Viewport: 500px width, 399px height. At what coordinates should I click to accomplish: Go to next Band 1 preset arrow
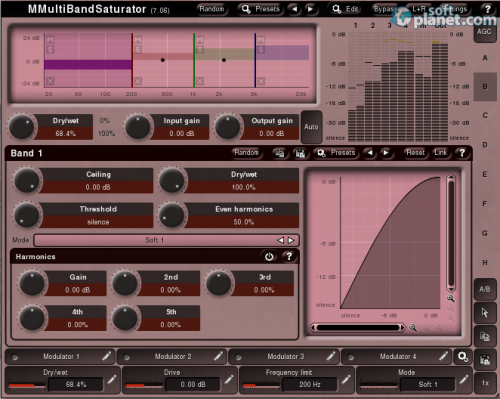[386, 153]
